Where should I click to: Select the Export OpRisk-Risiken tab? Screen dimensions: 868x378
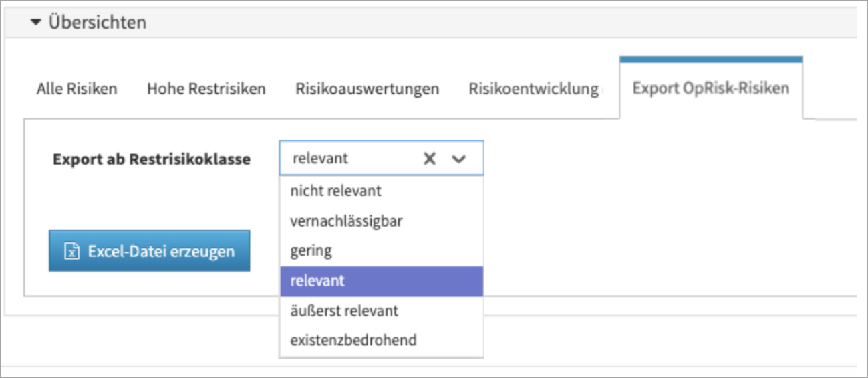pyautogui.click(x=711, y=88)
